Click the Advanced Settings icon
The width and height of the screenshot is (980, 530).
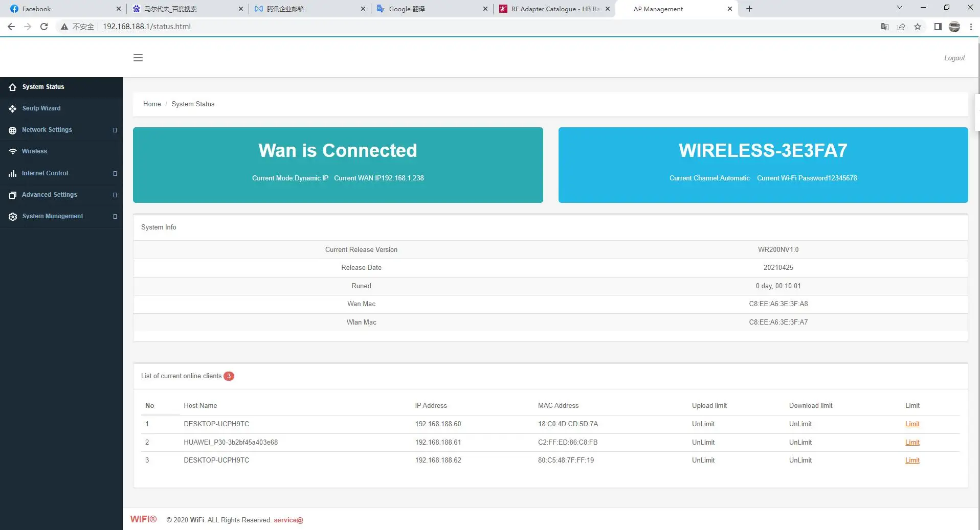click(13, 195)
